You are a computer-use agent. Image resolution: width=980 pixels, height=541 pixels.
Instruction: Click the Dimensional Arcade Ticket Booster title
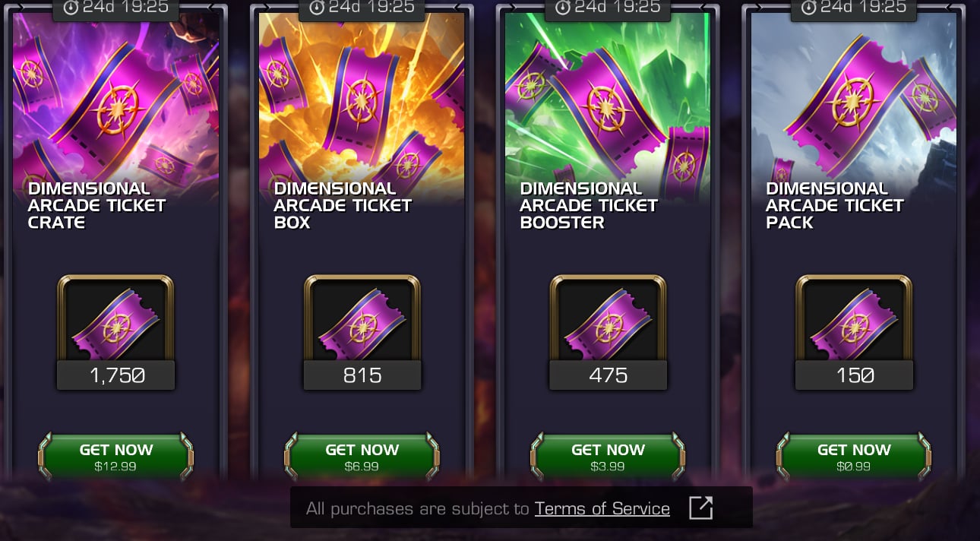click(589, 205)
